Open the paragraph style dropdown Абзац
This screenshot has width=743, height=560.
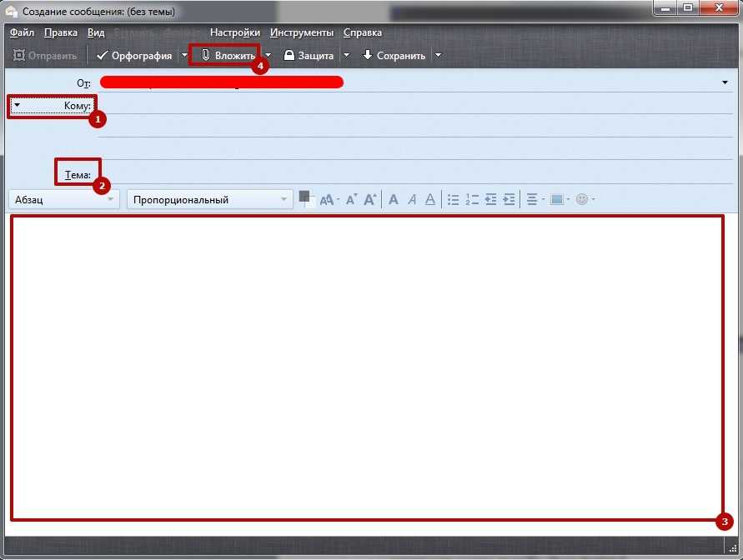63,200
